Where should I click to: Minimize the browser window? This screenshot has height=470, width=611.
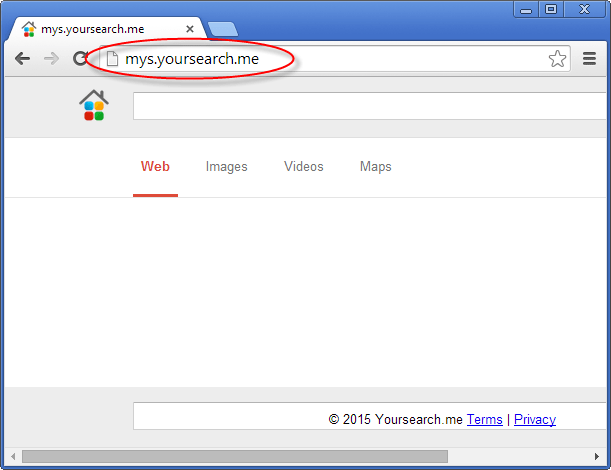[526, 9]
